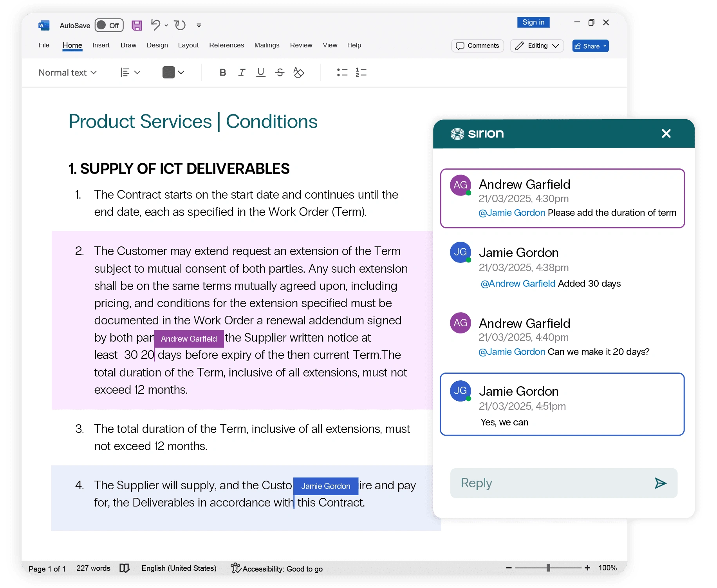The image size is (717, 588).
Task: Click into the Reply input field
Action: [548, 483]
